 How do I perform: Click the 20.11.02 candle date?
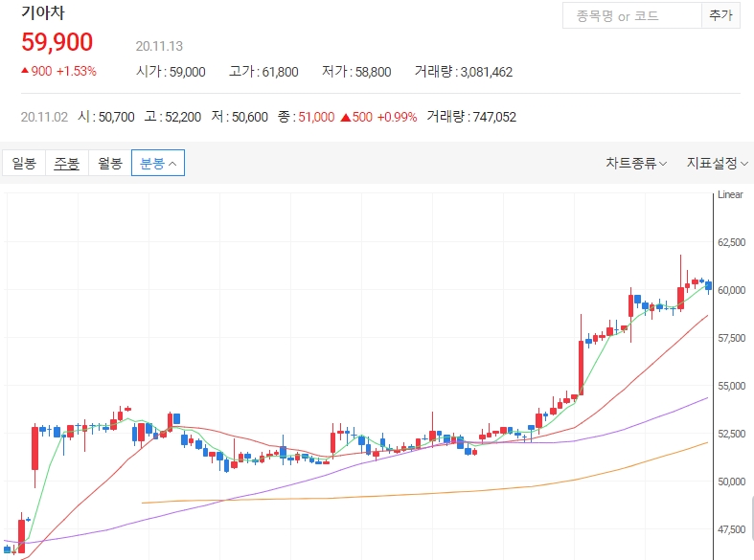44,117
